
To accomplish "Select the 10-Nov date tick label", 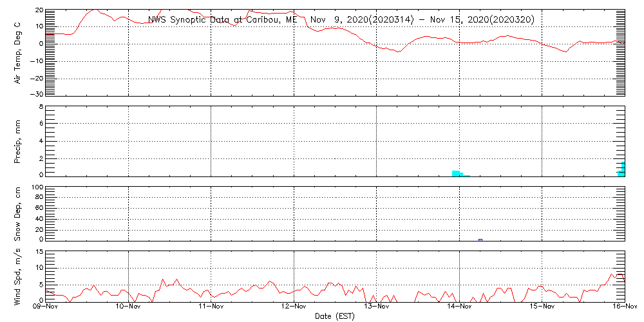I will pyautogui.click(x=129, y=307).
